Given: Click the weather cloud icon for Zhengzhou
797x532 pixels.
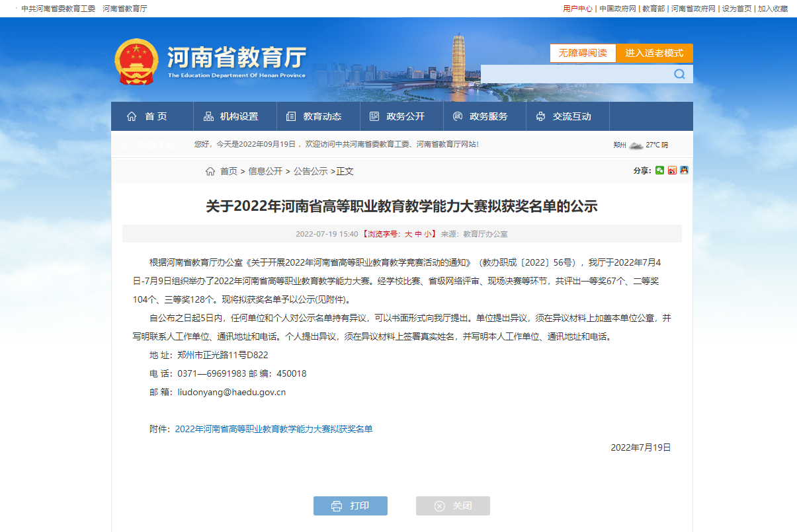Looking at the screenshot, I should [636, 145].
